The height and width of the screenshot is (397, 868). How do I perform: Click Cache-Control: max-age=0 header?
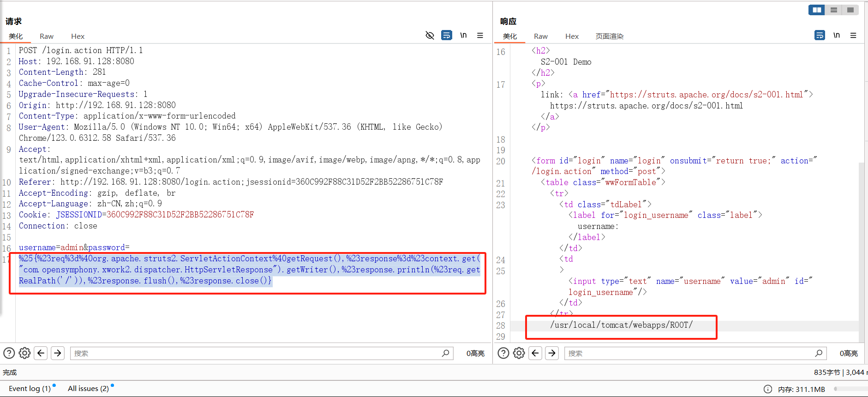click(74, 83)
